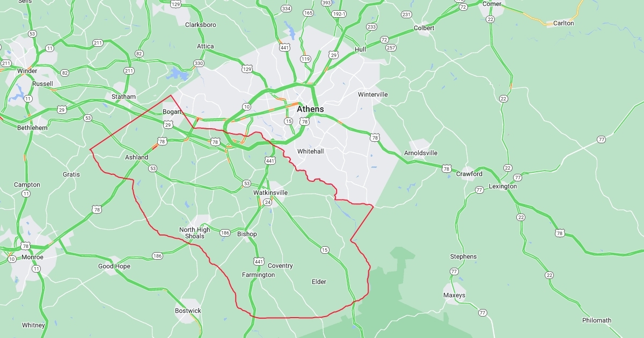
Task: Click the route 165 highway shield
Action: tap(308, 12)
